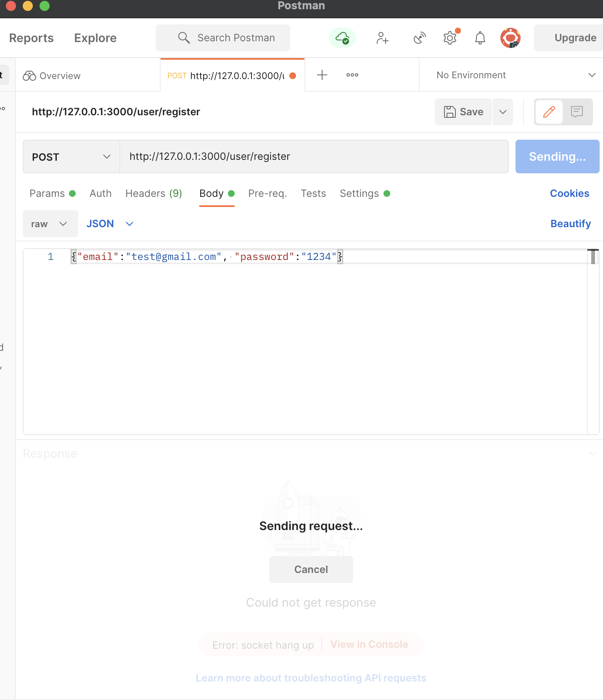Click the search magnifier icon

pos(184,38)
